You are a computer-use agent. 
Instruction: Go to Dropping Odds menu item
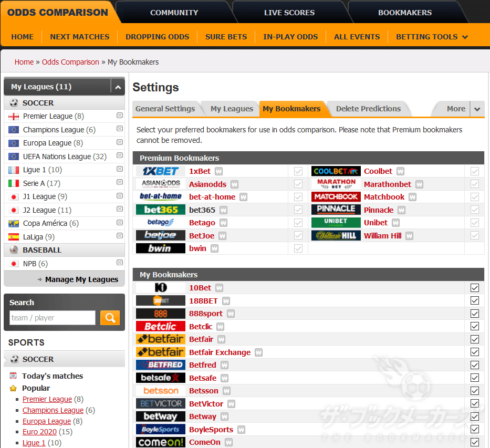click(157, 37)
